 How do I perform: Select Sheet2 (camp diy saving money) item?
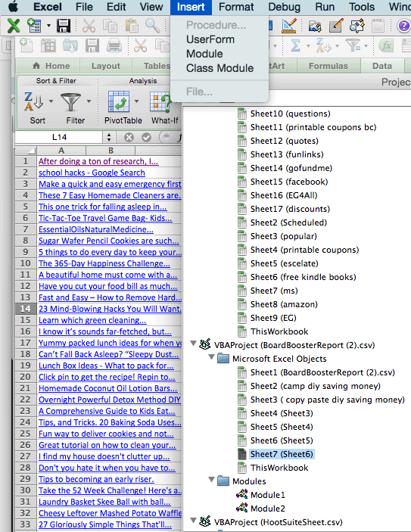[315, 386]
